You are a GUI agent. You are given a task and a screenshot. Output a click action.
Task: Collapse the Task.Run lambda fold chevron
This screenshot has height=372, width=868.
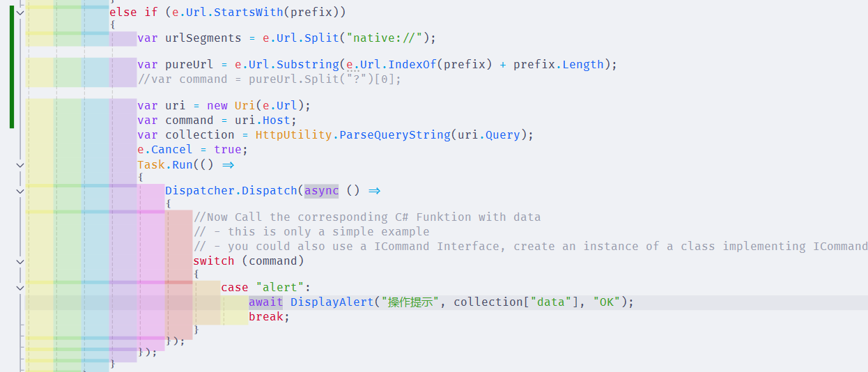tap(20, 165)
